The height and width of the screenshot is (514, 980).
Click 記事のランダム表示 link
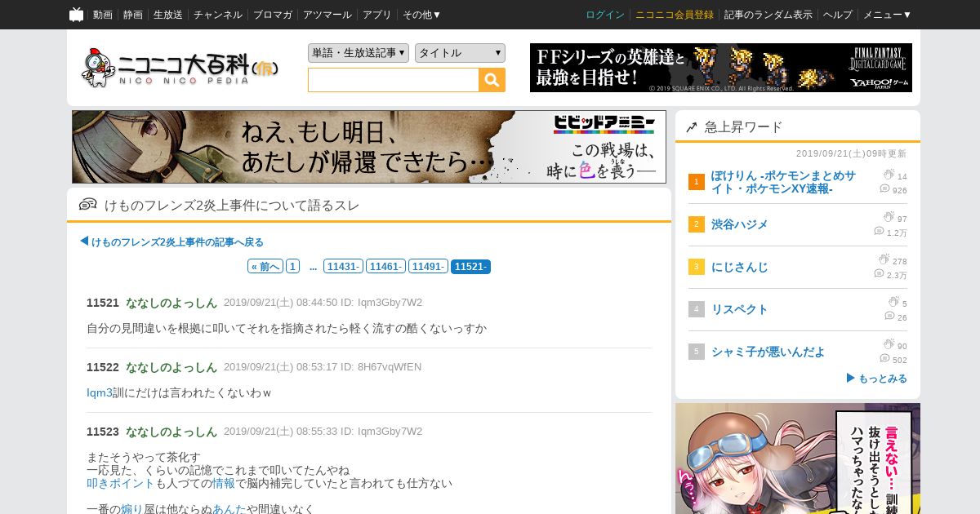(x=768, y=15)
